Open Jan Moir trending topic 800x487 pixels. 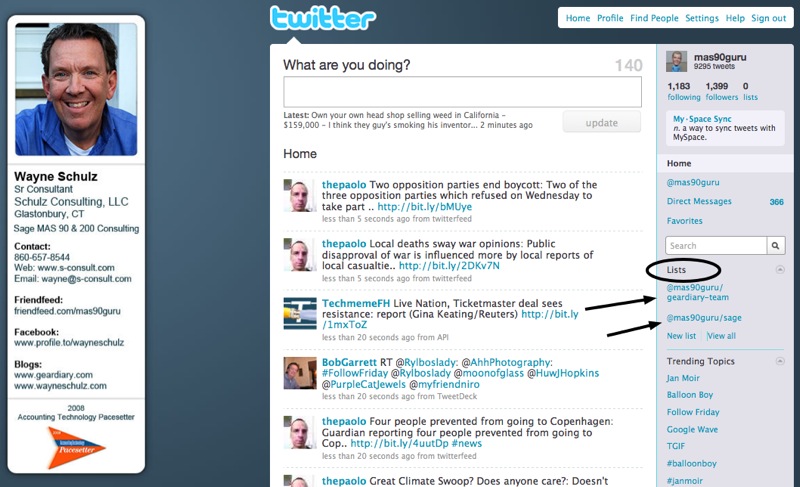[683, 378]
